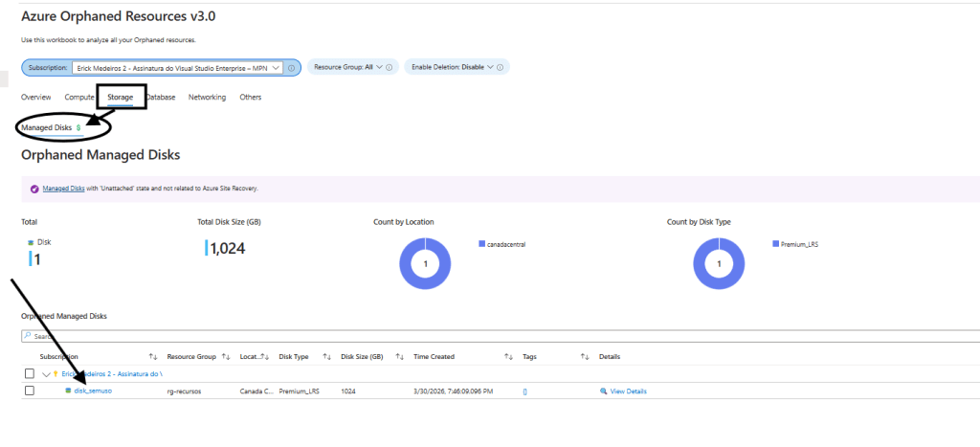This screenshot has height=447, width=980.
Task: Click the Managed Disks link in info banner
Action: tap(63, 189)
